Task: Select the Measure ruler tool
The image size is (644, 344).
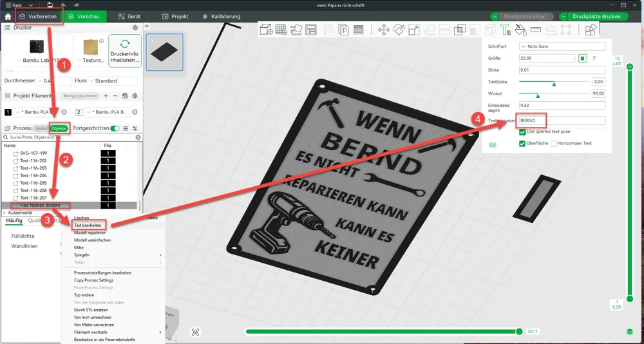Action: 536,30
